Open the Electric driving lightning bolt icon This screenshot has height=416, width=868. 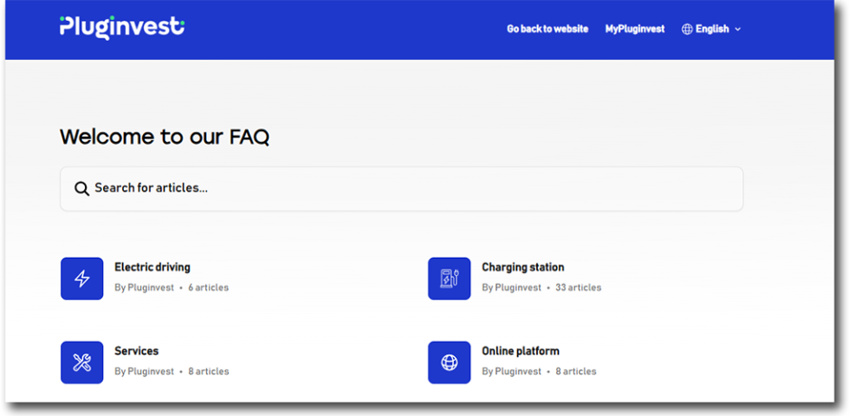pos(82,278)
